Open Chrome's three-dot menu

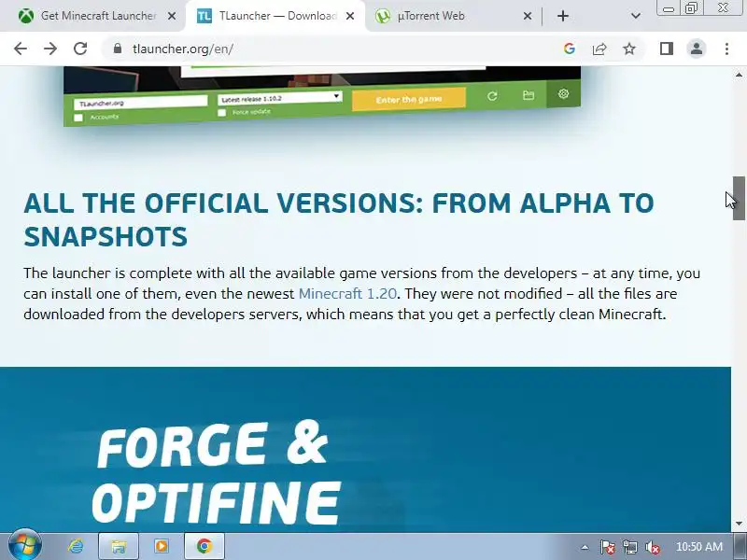click(726, 49)
